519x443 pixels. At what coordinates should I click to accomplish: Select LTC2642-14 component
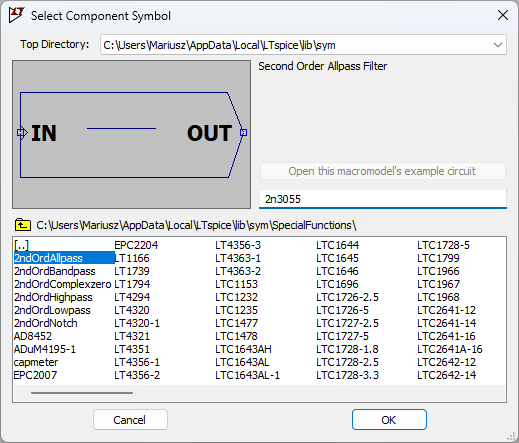446,375
